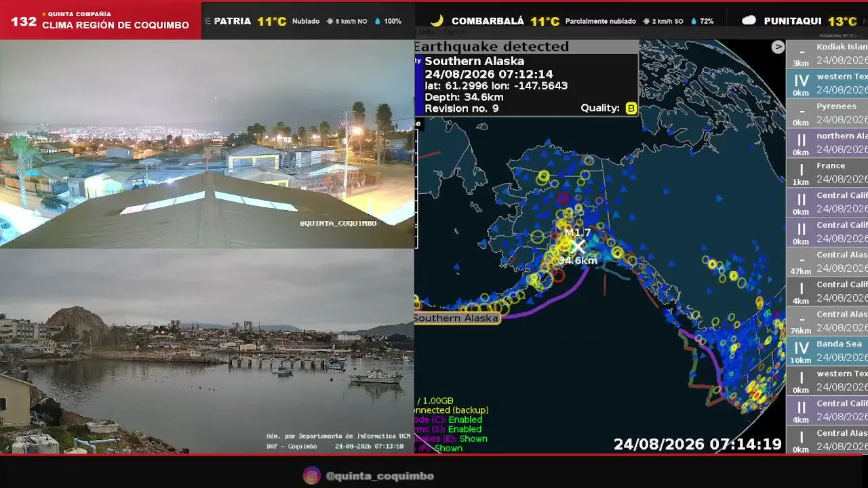The width and height of the screenshot is (868, 488).
Task: Select the France earthquake row
Action: pyautogui.click(x=827, y=173)
